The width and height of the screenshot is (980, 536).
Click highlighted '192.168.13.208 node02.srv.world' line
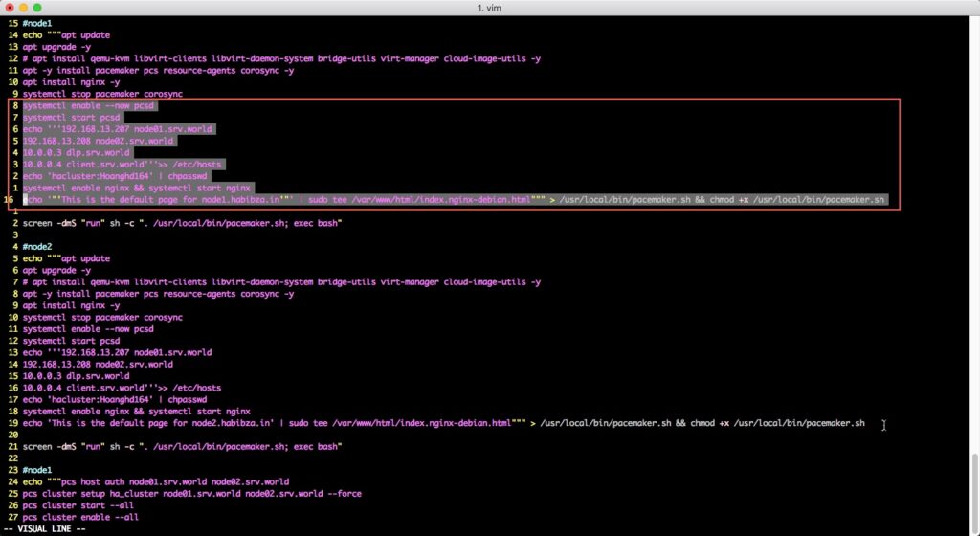pyautogui.click(x=99, y=141)
